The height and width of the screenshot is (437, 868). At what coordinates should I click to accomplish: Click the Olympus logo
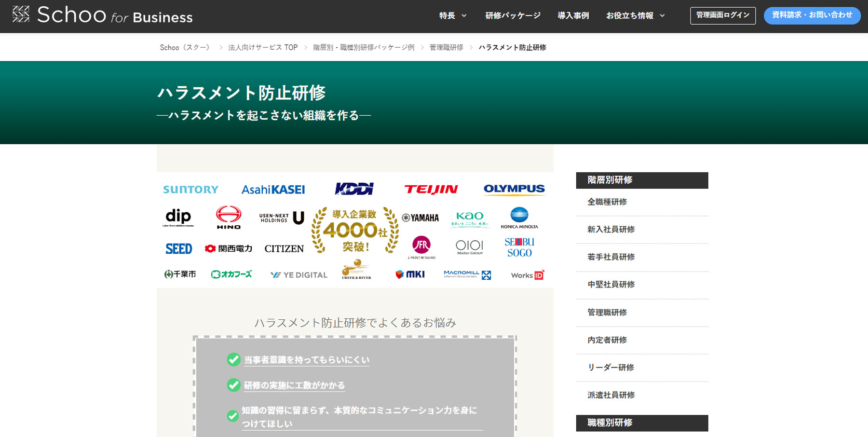[x=514, y=189]
